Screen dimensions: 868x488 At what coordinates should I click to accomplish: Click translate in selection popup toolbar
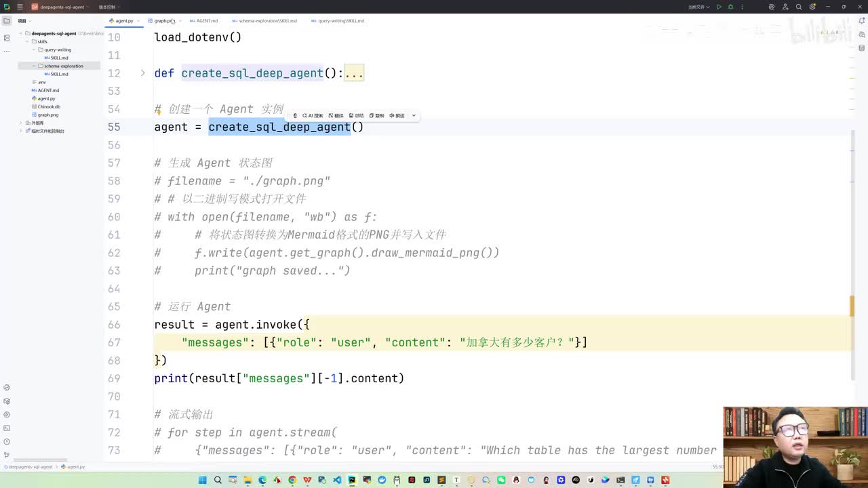[336, 116]
